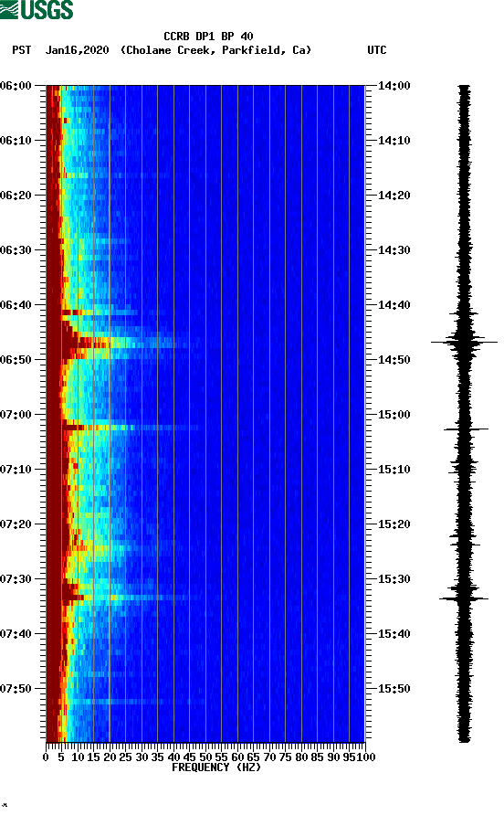Click the '06:40' PST time label

(x=16, y=305)
